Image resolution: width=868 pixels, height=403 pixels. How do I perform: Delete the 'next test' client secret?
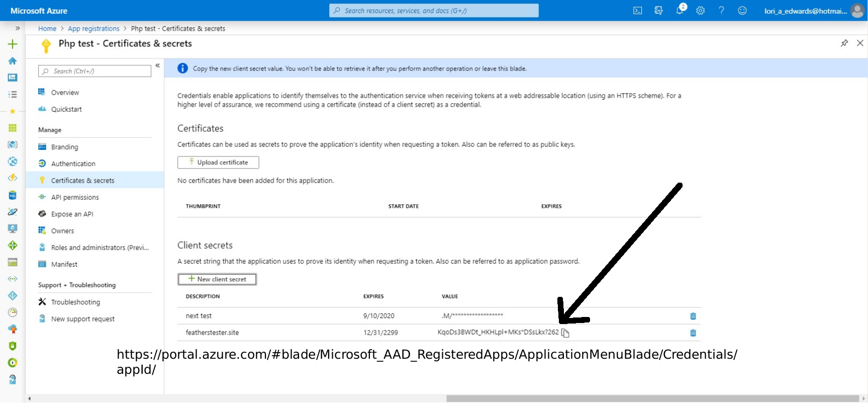coord(693,316)
